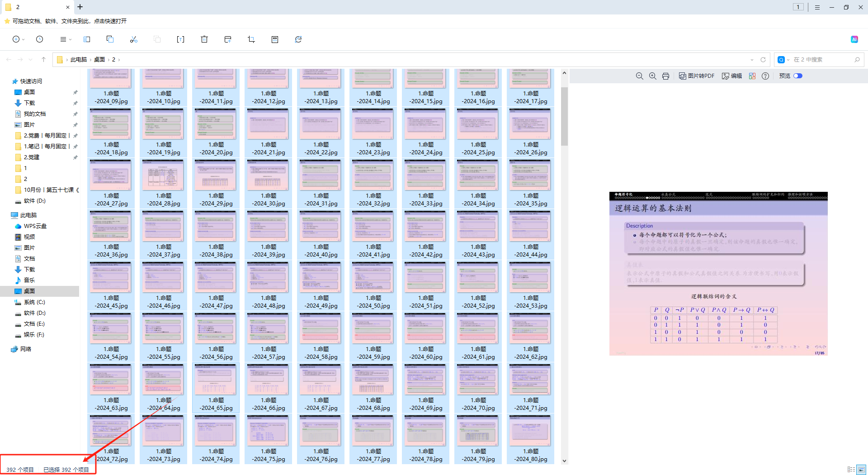Click the print icon in preview toolbar

(x=665, y=76)
